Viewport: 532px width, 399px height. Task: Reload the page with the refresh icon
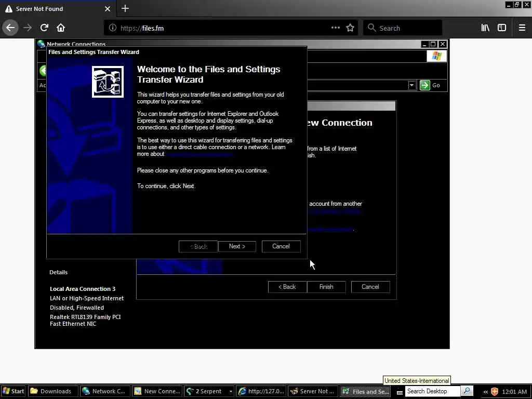[44, 28]
